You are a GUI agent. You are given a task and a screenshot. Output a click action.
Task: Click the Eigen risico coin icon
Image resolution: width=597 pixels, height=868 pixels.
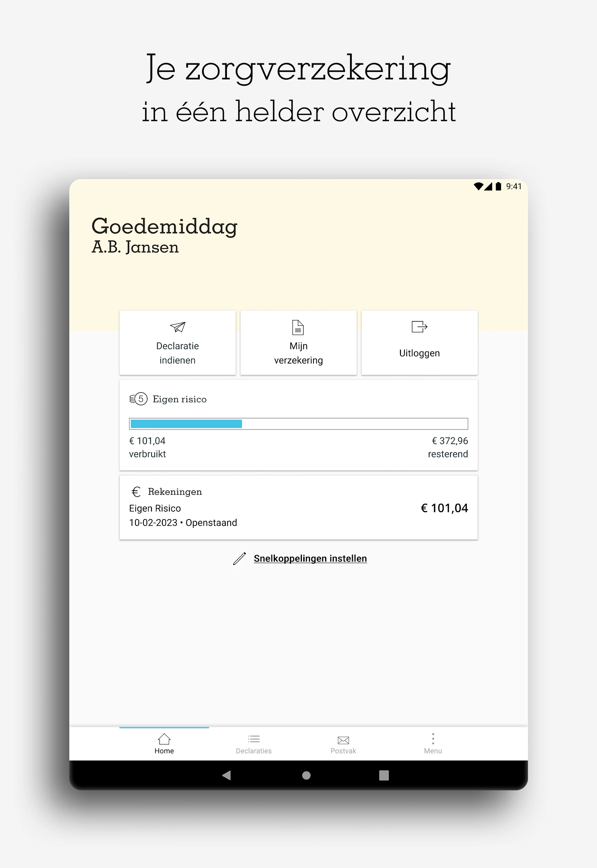click(x=138, y=399)
